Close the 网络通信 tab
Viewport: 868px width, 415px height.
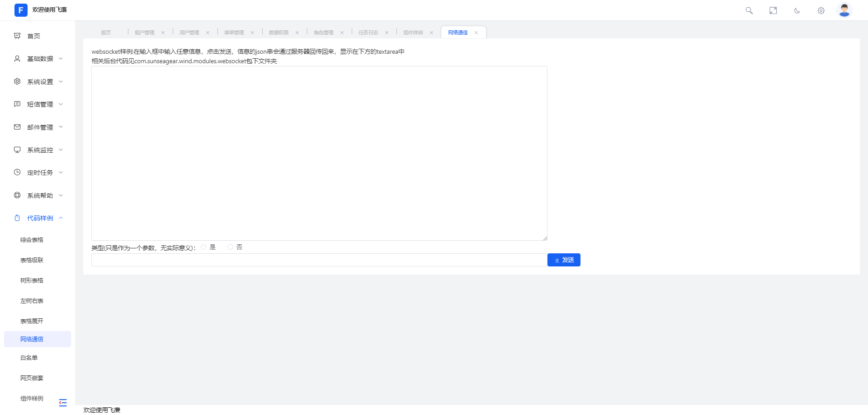(x=476, y=33)
